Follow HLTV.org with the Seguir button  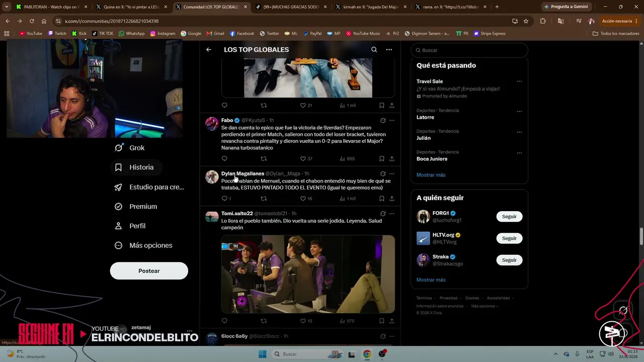pos(509,238)
